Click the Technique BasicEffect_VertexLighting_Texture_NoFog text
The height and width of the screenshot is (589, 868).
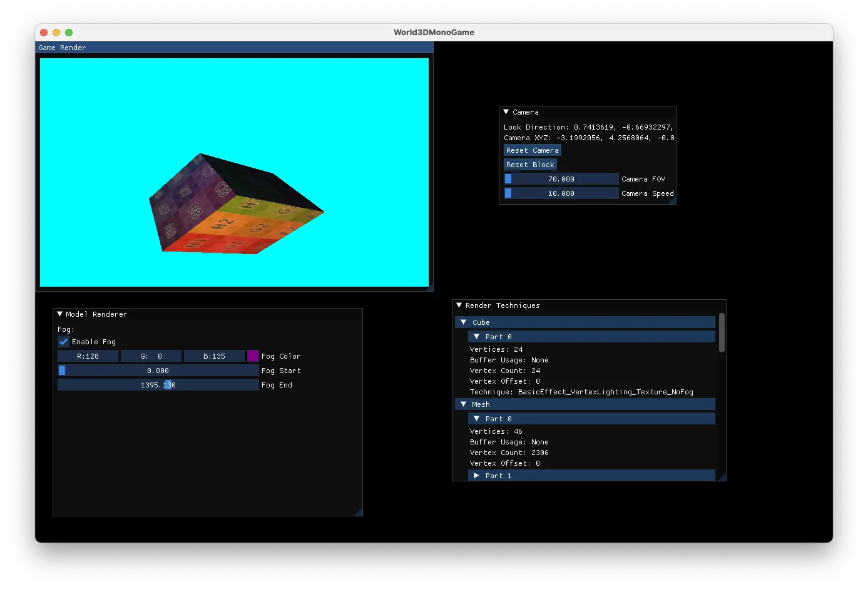(581, 392)
